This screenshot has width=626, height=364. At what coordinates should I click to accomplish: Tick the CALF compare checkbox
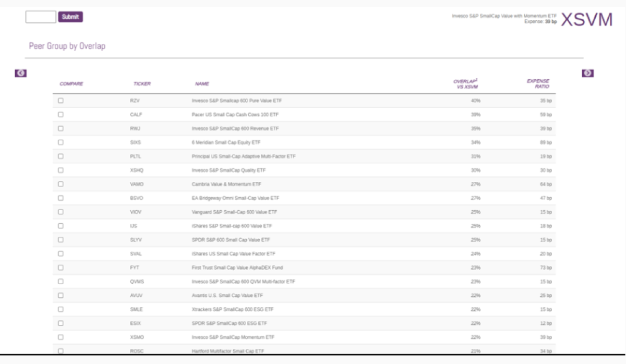point(61,114)
